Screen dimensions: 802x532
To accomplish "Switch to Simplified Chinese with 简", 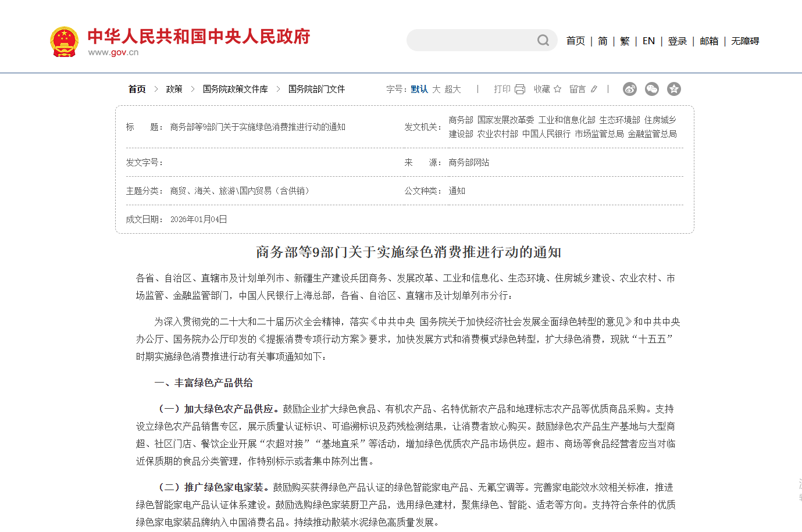I will click(603, 41).
